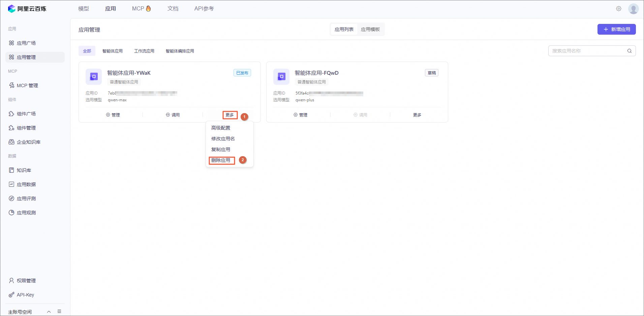This screenshot has width=644, height=316.
Task: Click 调用 on 智能体应用-FQwD card
Action: 360,115
